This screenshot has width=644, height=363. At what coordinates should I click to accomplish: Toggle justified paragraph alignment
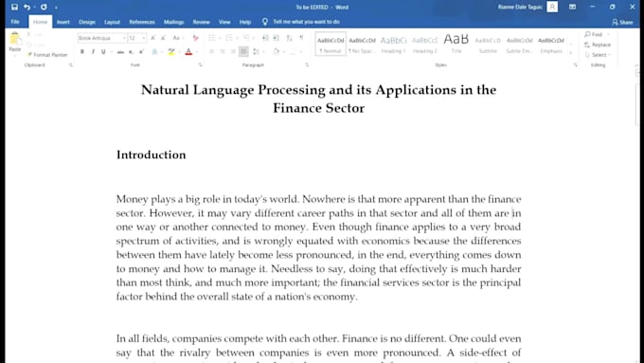[x=243, y=52]
